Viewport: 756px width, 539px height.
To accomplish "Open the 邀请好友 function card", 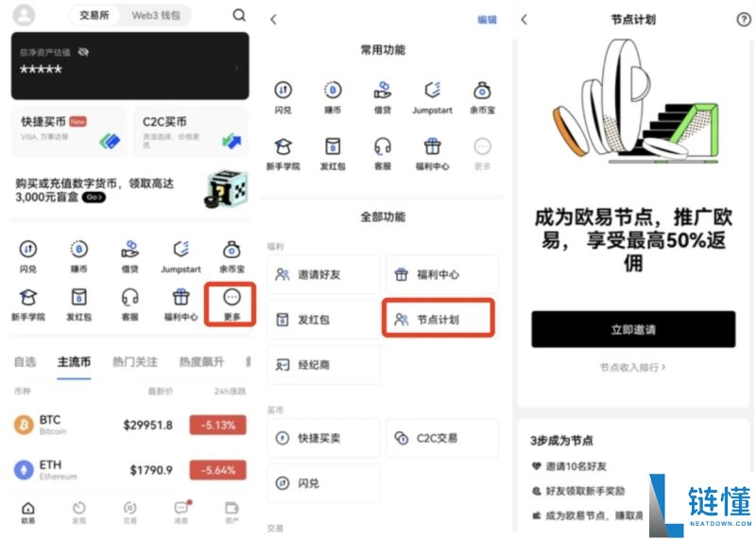I will 323,274.
